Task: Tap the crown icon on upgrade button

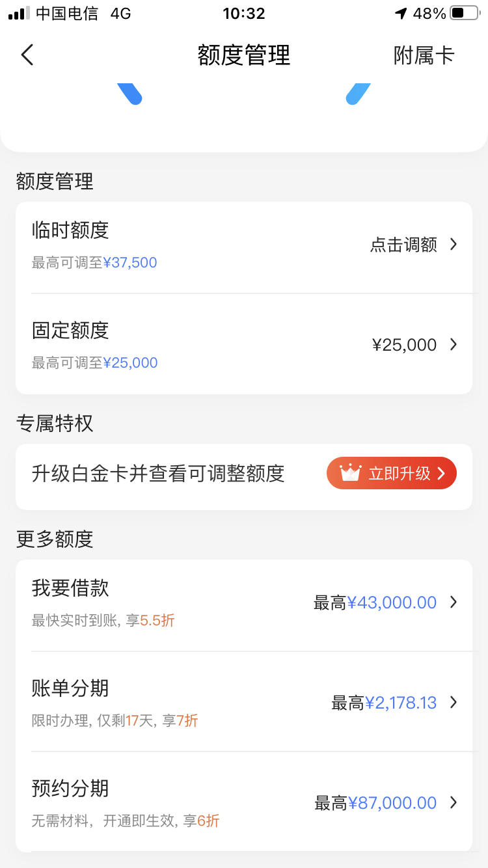Action: pyautogui.click(x=350, y=472)
